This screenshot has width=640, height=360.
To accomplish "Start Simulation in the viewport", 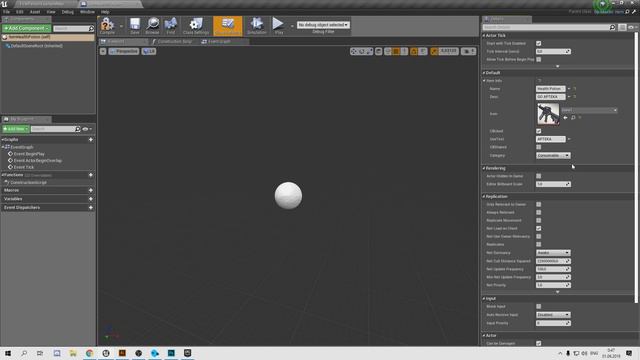I will 257,25.
